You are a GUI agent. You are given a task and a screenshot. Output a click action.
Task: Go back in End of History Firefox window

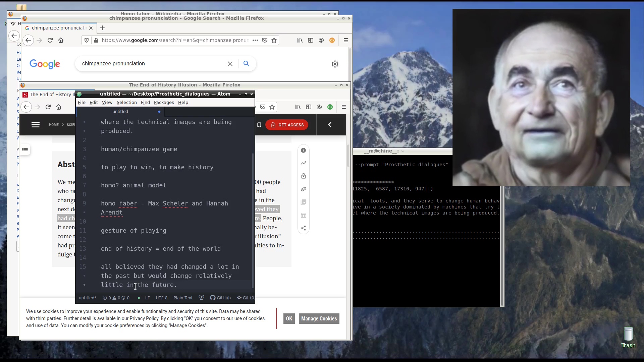26,107
